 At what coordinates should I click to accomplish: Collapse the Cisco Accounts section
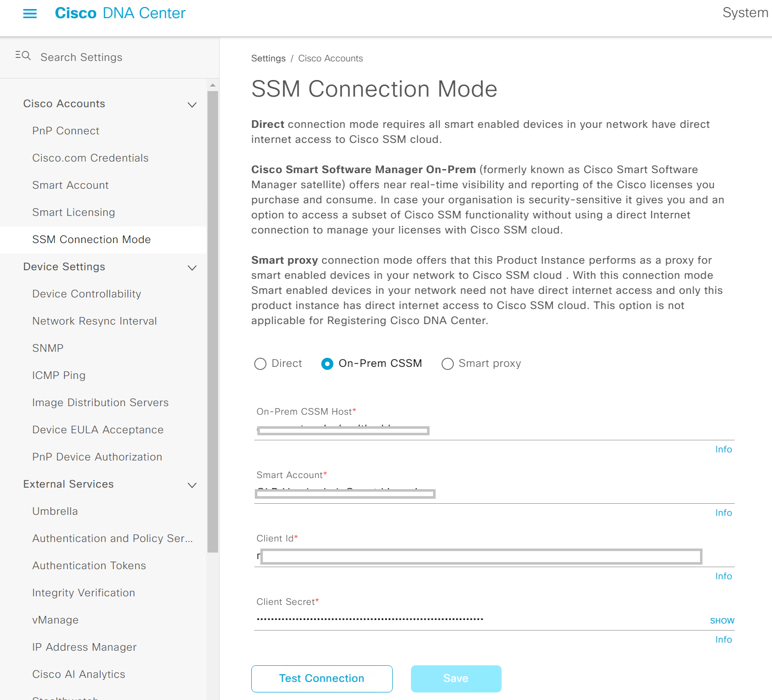(192, 105)
